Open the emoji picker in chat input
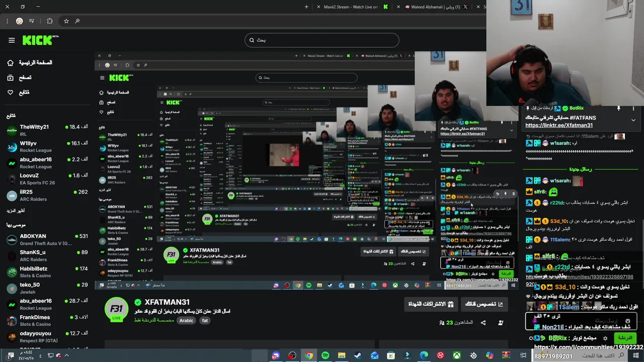Viewport: 644px width, 362px height. tap(627, 321)
